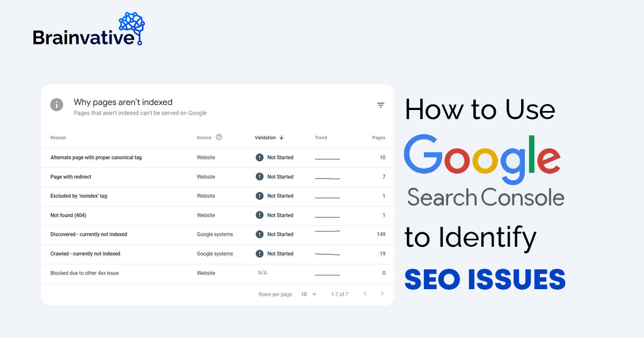Click the Why pages aren't indexed heading
The width and height of the screenshot is (644, 338).
pos(123,102)
